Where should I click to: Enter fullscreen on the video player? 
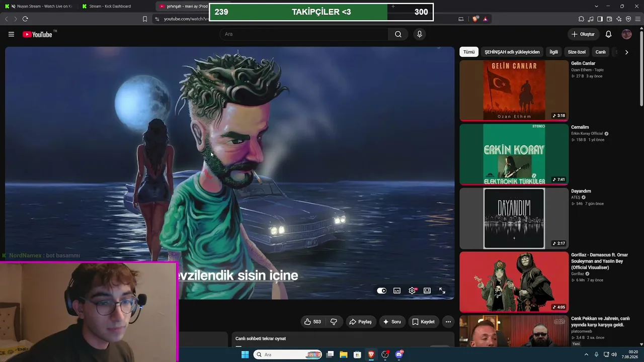tap(442, 291)
